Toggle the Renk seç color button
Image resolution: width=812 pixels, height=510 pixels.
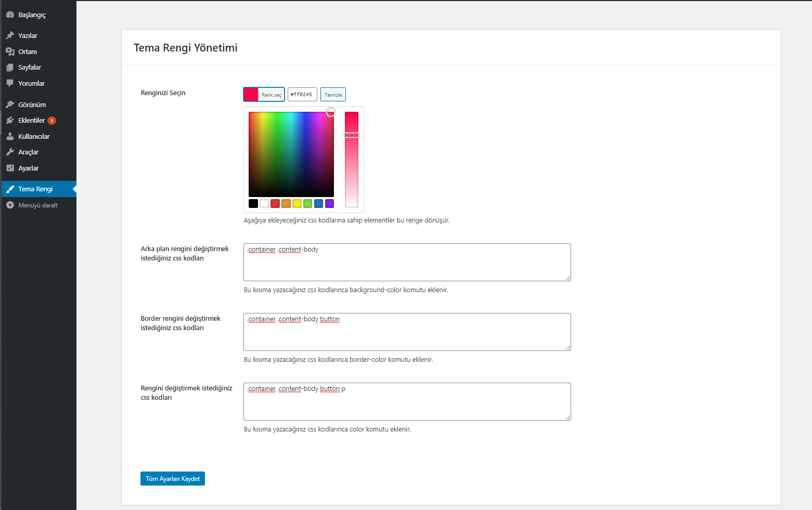[264, 95]
